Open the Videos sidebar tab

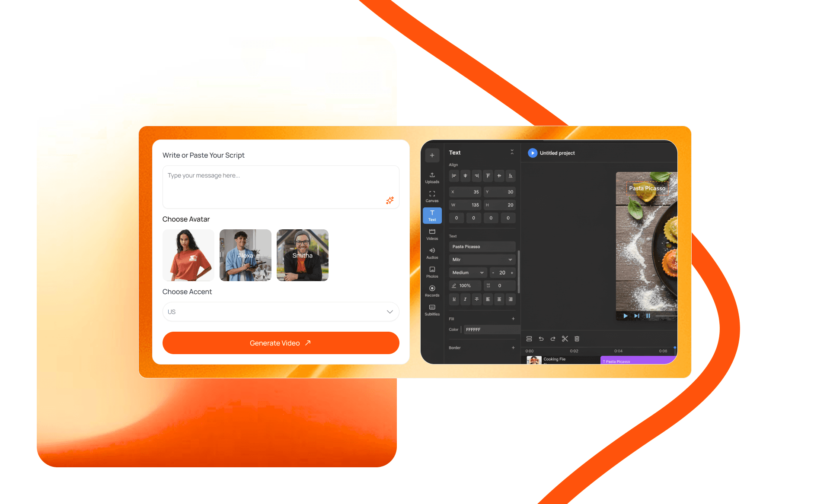432,234
